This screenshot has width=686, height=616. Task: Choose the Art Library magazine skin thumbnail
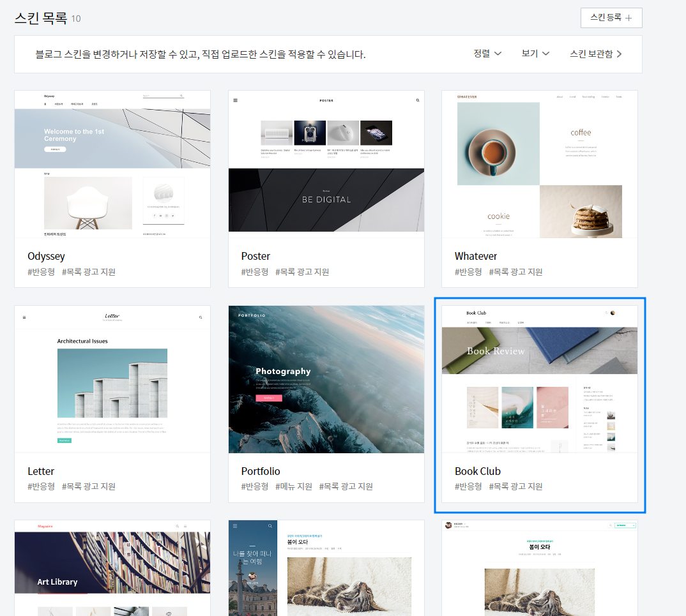click(112, 568)
